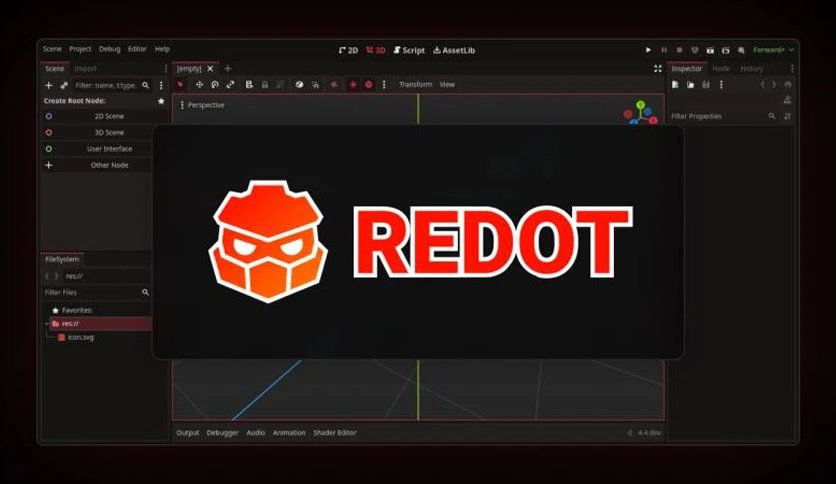This screenshot has width=836, height=484.
Task: Open the Help menu
Action: (x=162, y=49)
